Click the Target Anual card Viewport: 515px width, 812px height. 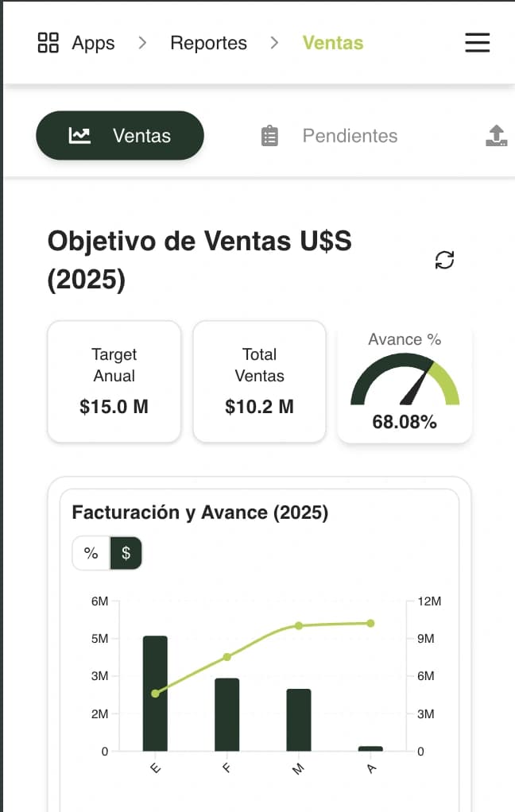tap(114, 381)
